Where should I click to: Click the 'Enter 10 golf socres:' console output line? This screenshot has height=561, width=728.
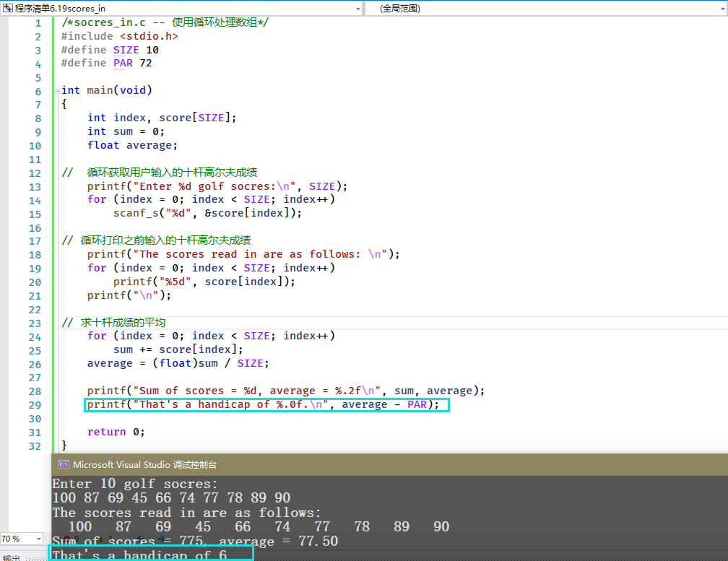tap(135, 484)
